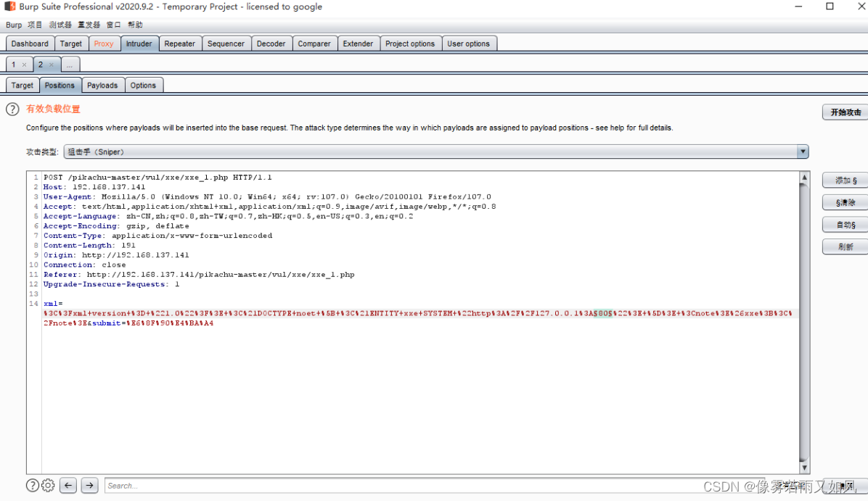Click the Upgrade-Insecure-Requests line
The height and width of the screenshot is (501, 868).
(x=111, y=284)
